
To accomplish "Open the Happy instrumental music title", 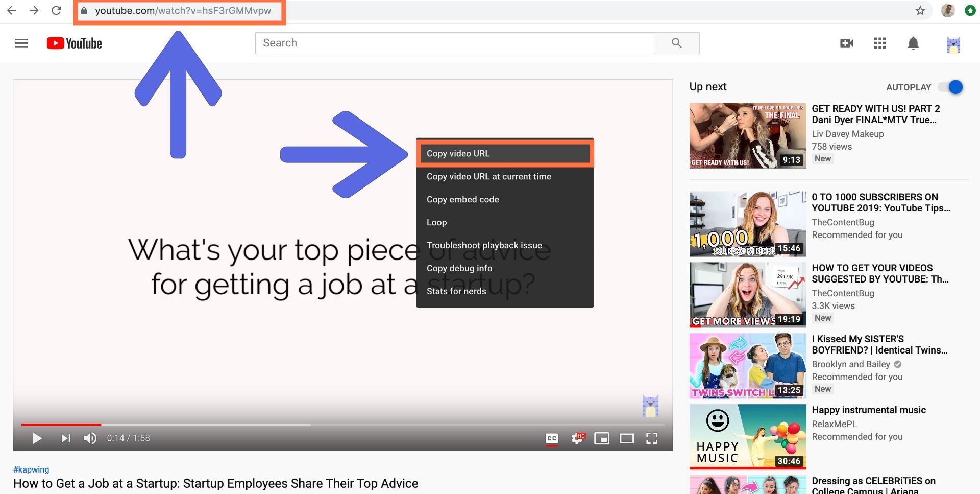I will click(869, 410).
